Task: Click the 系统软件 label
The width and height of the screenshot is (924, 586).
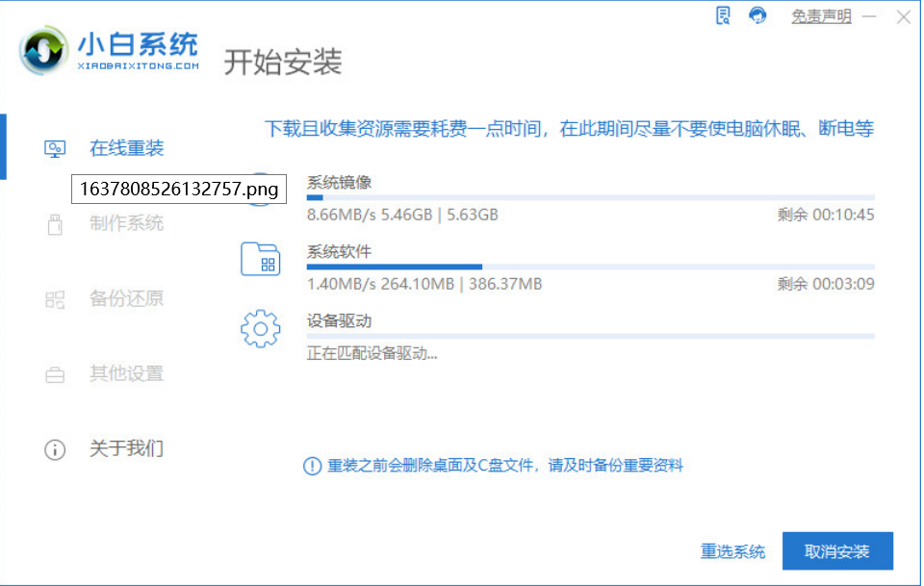Action: click(339, 252)
